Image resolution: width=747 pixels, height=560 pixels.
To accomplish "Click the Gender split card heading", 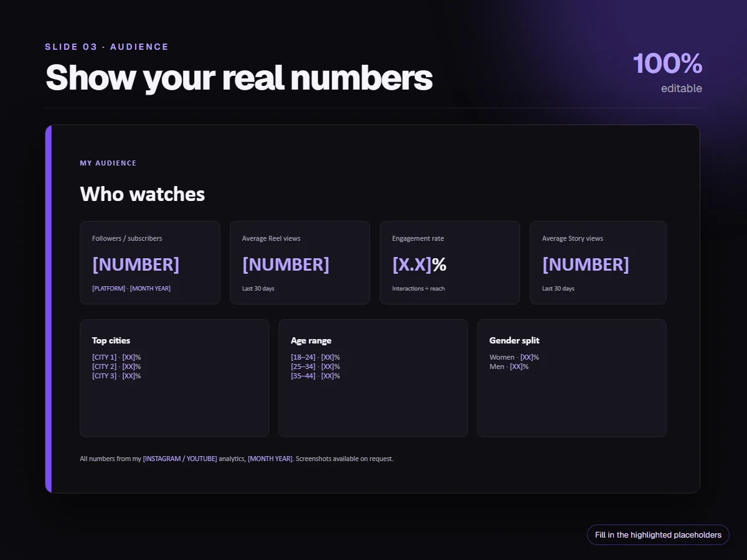I will tap(514, 340).
